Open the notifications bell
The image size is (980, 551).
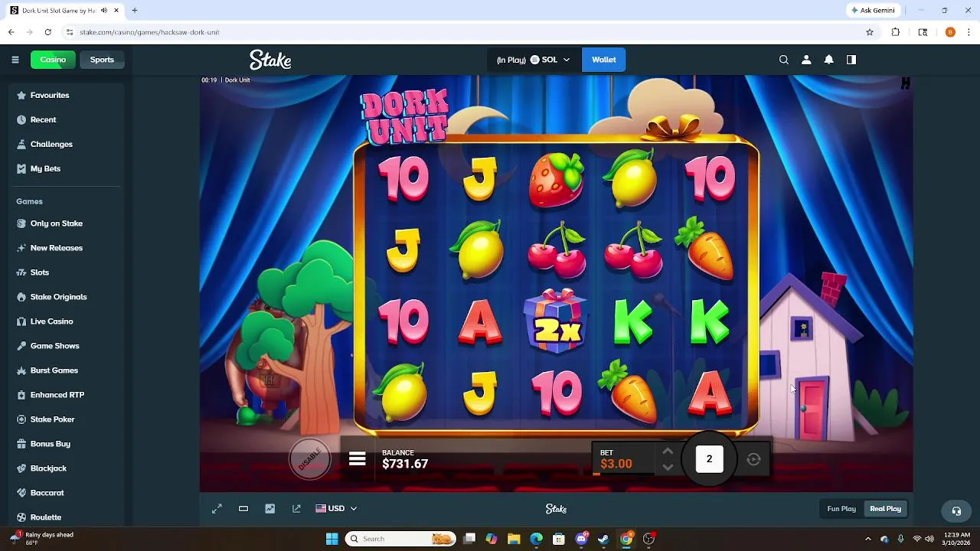point(828,60)
